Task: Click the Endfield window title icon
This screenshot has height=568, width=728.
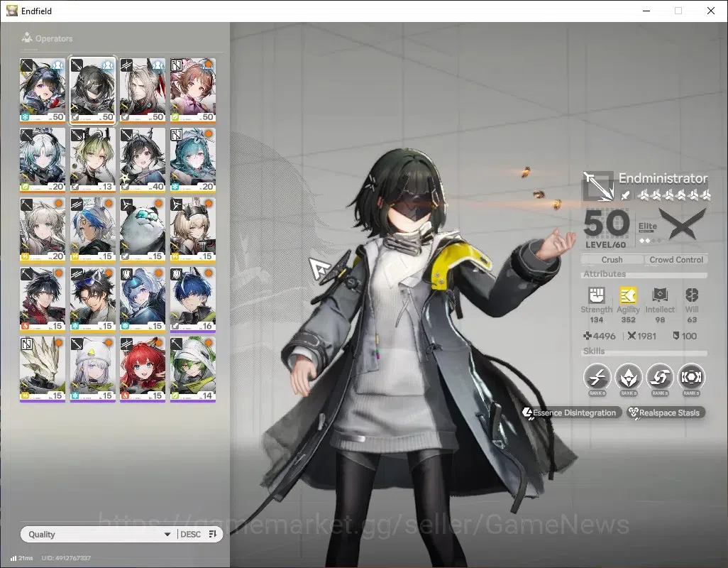Action: click(x=12, y=11)
